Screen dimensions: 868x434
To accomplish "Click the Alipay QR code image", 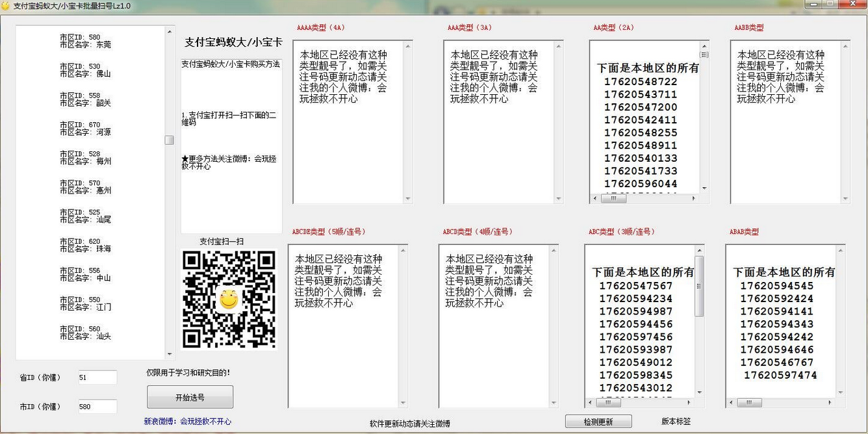I will point(229,299).
